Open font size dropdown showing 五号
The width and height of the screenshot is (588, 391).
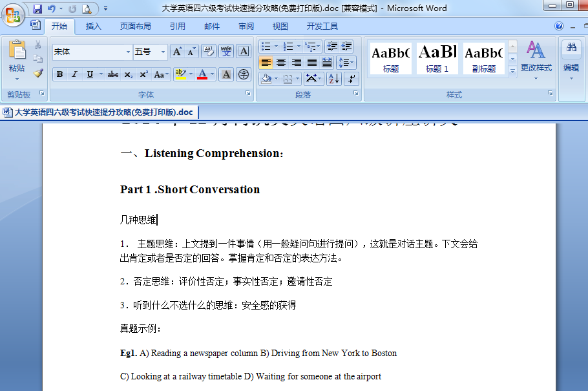pos(163,52)
